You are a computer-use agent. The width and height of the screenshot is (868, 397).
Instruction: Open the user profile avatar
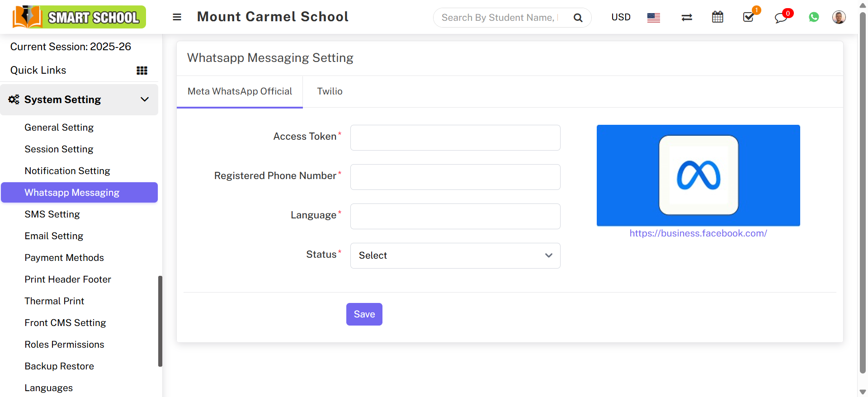click(x=839, y=17)
